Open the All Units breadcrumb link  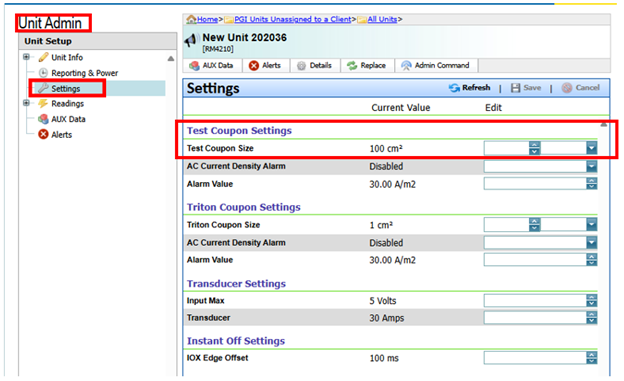pos(382,19)
